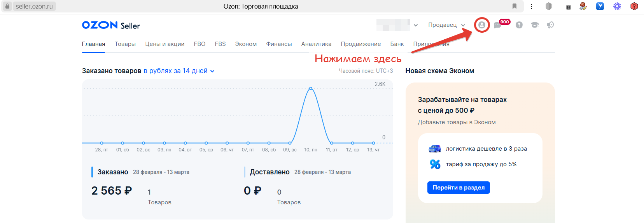Click the Доставлено date range 28 февраля - 13 марта
The width and height of the screenshot is (644, 223).
322,172
